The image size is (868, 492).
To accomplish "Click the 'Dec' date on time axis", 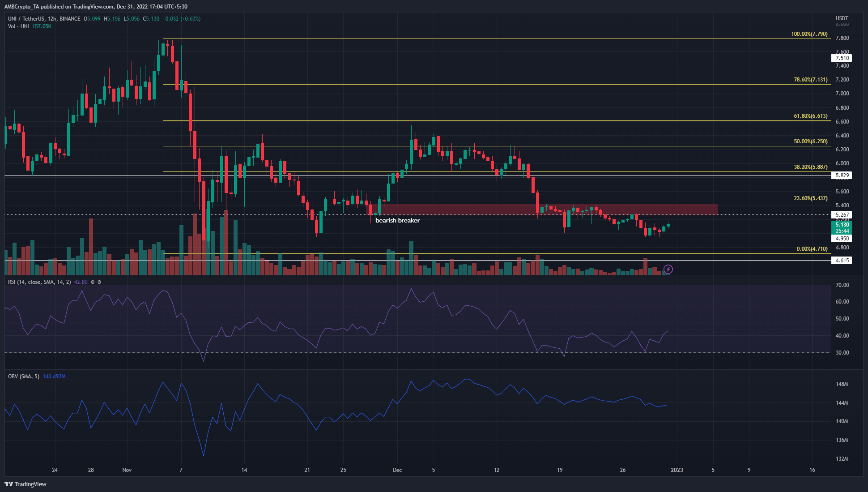I will click(397, 470).
